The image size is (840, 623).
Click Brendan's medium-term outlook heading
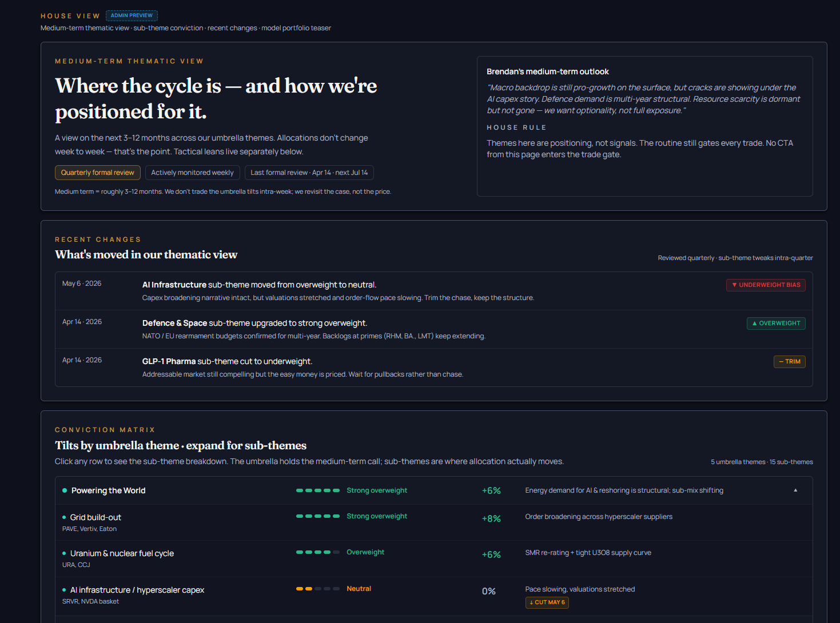548,71
